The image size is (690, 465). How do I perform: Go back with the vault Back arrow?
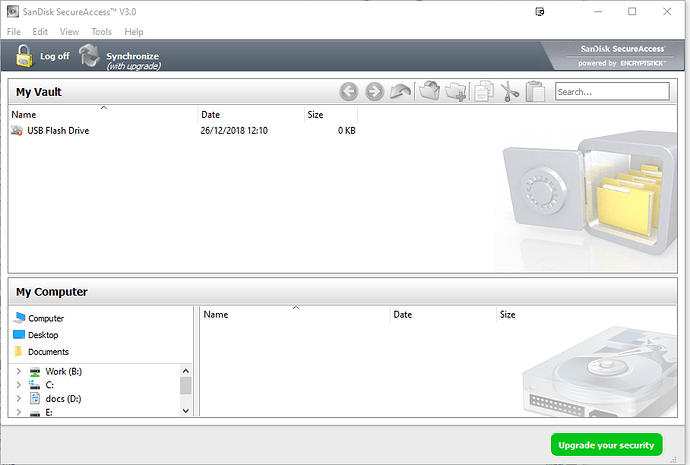click(x=349, y=92)
